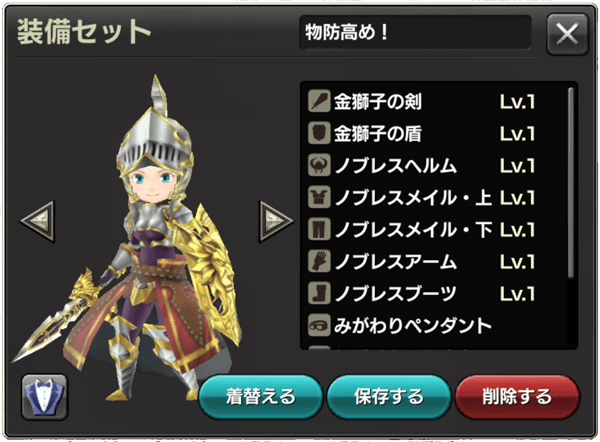Show next equipment set with right arrow

click(x=276, y=221)
